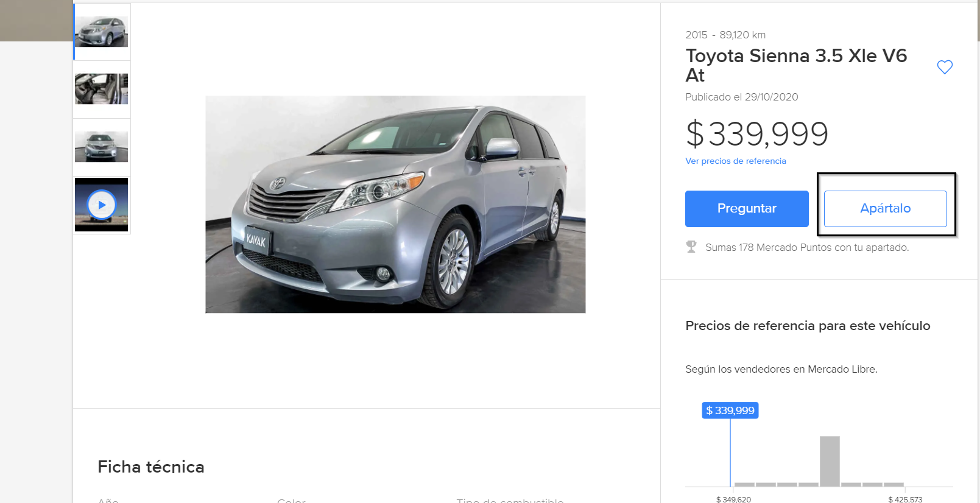Click the blue $339,999 chart price marker
The height and width of the screenshot is (503, 980).
(730, 410)
